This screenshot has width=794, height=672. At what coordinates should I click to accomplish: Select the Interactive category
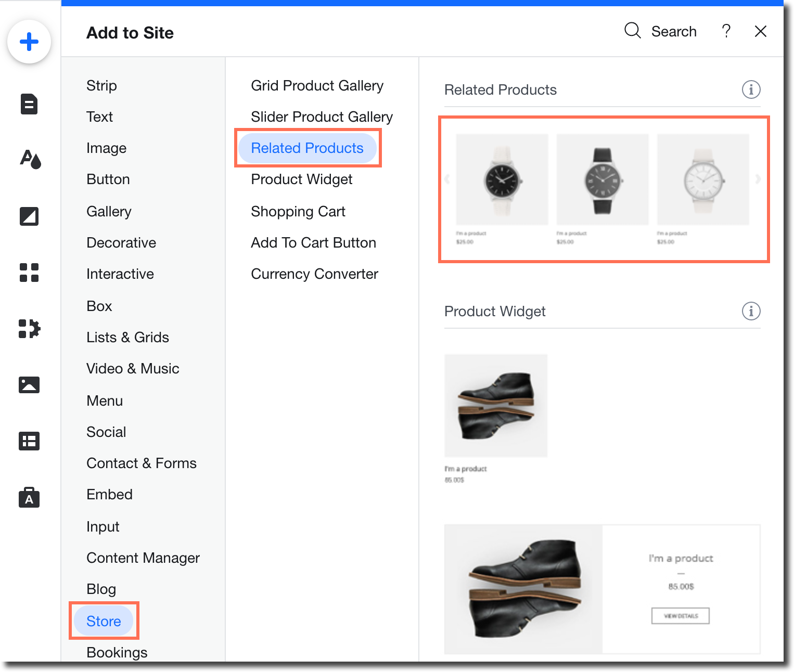(x=120, y=274)
